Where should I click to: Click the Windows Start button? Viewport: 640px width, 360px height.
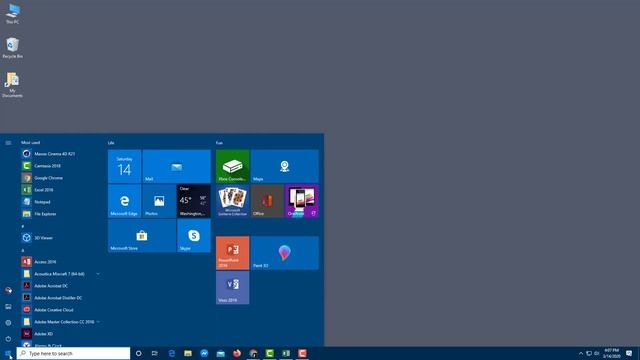[8, 353]
